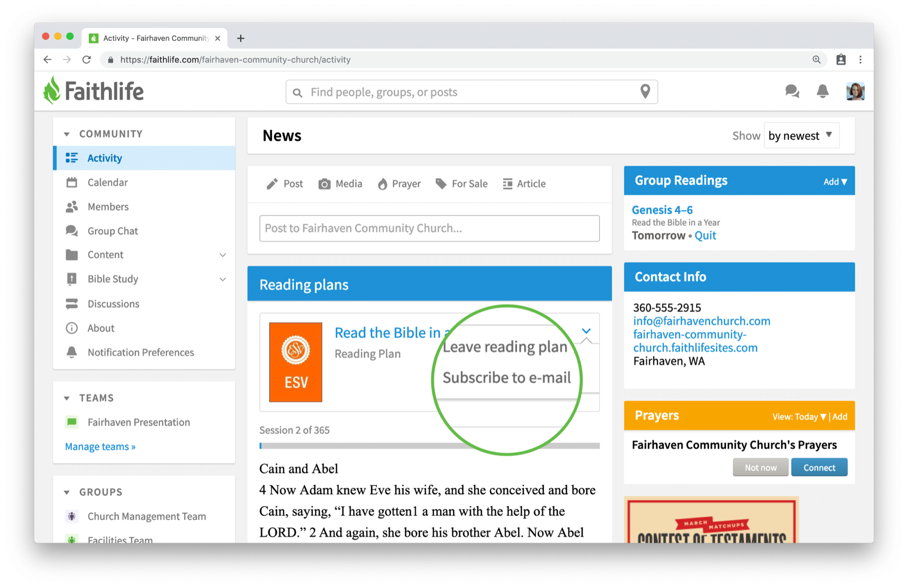The width and height of the screenshot is (908, 588).
Task: Click Quit on the group reading
Action: point(705,236)
